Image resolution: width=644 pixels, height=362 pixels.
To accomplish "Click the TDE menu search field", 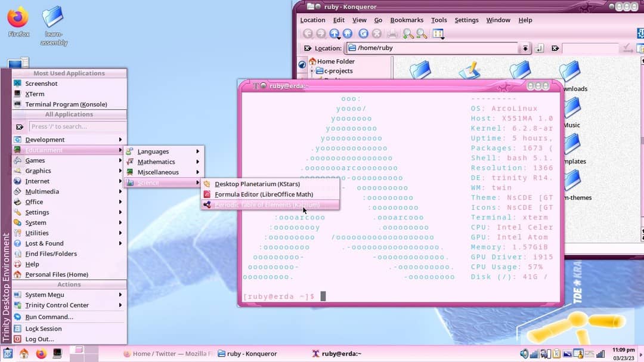I will tap(77, 126).
